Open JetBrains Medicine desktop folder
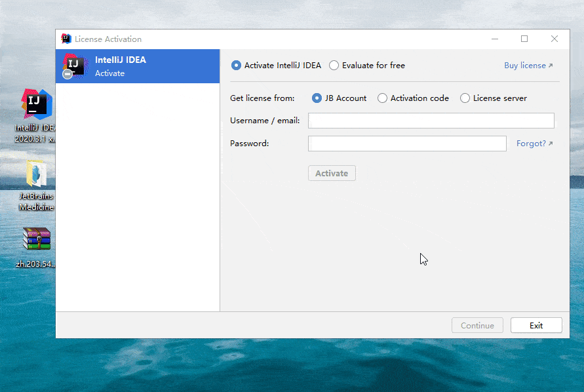Viewport: 584px width, 392px height. (x=36, y=186)
